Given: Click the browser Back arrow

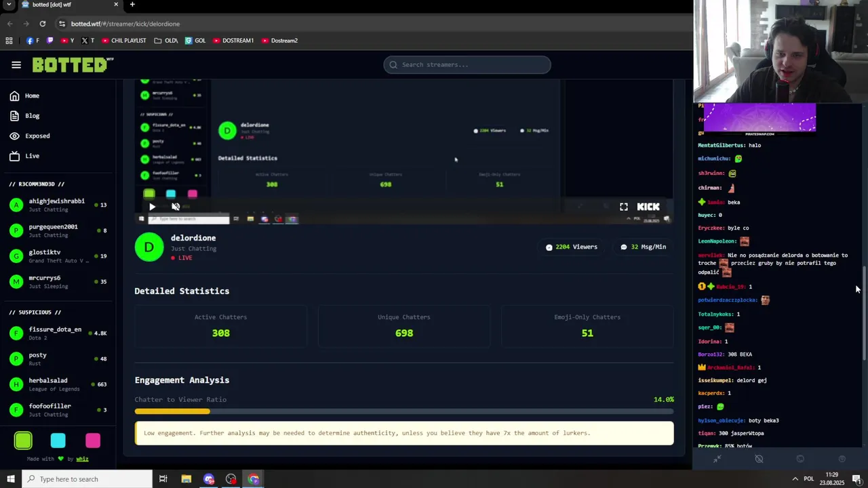Looking at the screenshot, I should [x=9, y=24].
